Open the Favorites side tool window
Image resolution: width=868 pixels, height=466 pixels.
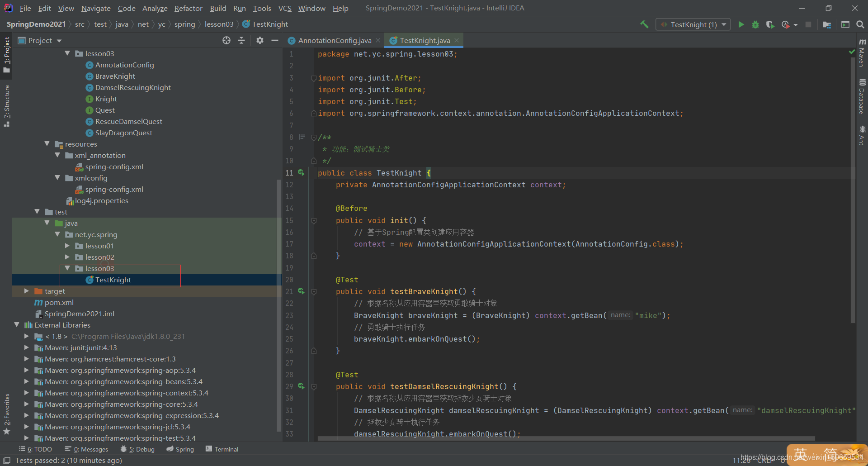click(6, 414)
